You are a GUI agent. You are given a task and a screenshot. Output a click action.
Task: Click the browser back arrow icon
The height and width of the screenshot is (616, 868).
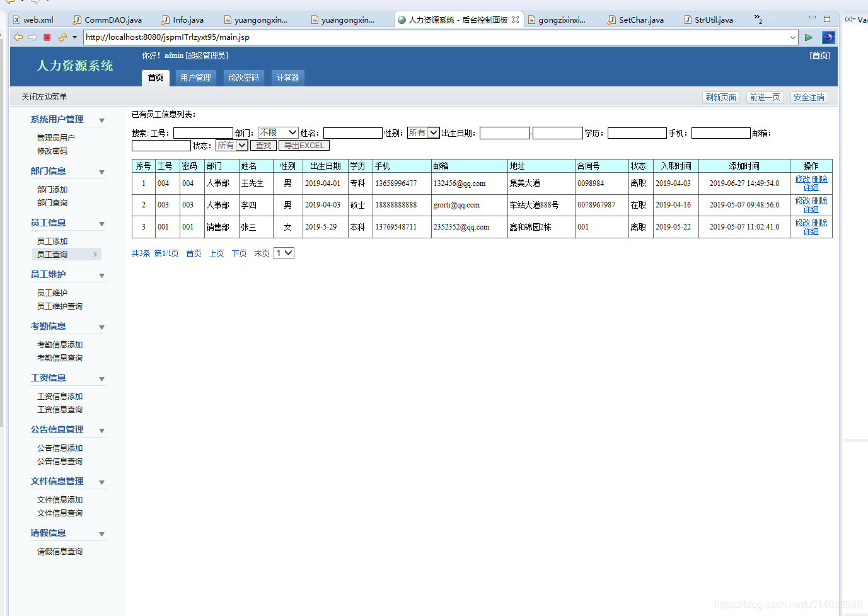18,37
